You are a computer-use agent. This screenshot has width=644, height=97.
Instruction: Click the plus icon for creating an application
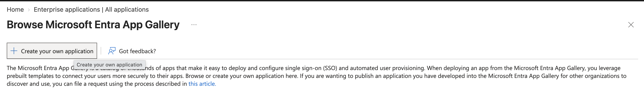click(x=14, y=51)
